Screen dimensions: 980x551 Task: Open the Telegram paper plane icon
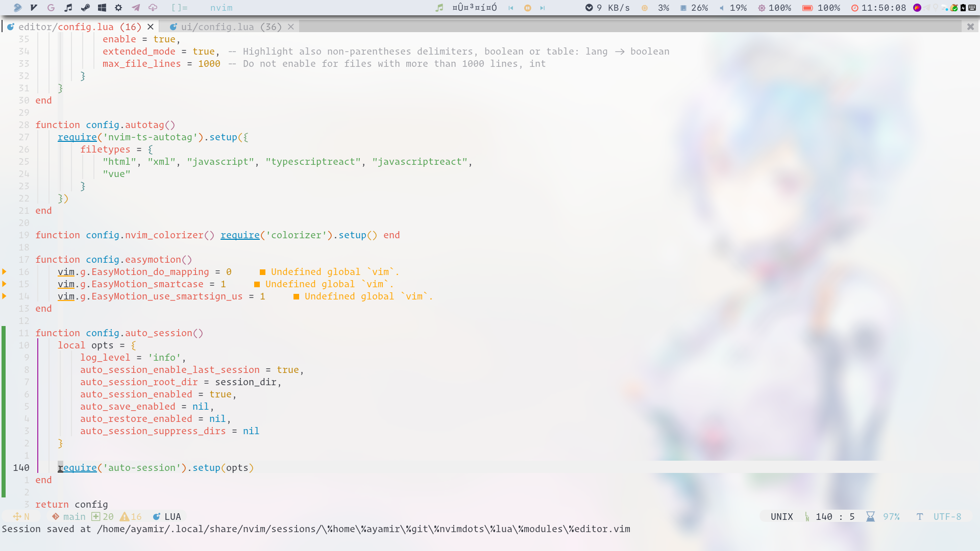136,8
